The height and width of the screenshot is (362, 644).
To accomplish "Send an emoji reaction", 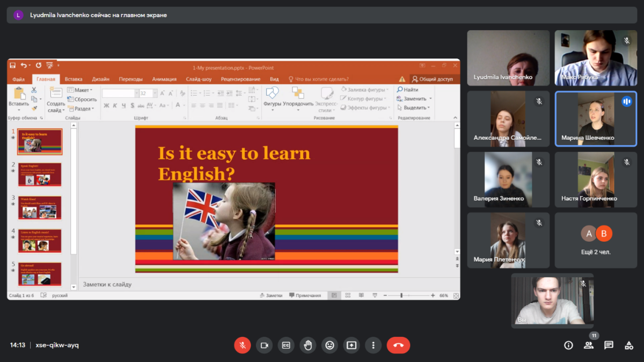I will 330,345.
